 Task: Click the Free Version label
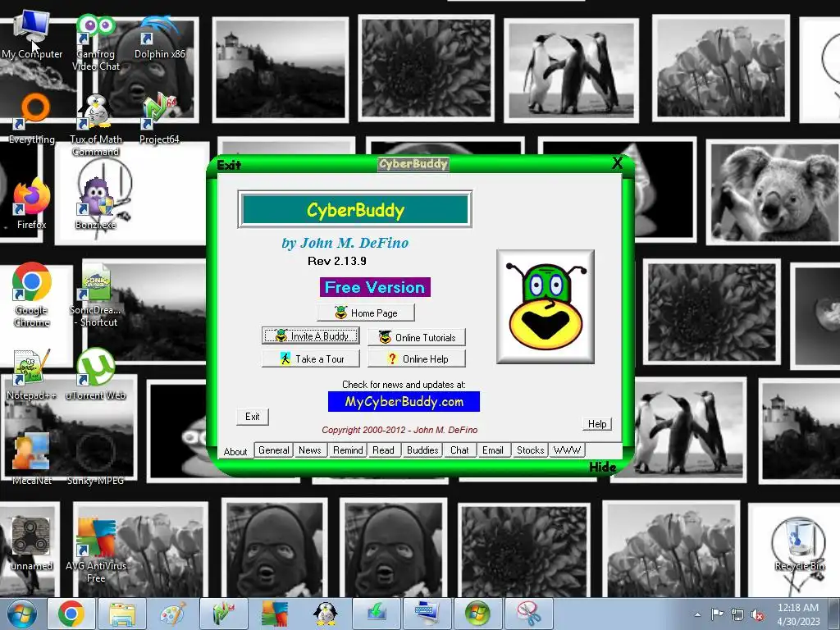pyautogui.click(x=375, y=287)
